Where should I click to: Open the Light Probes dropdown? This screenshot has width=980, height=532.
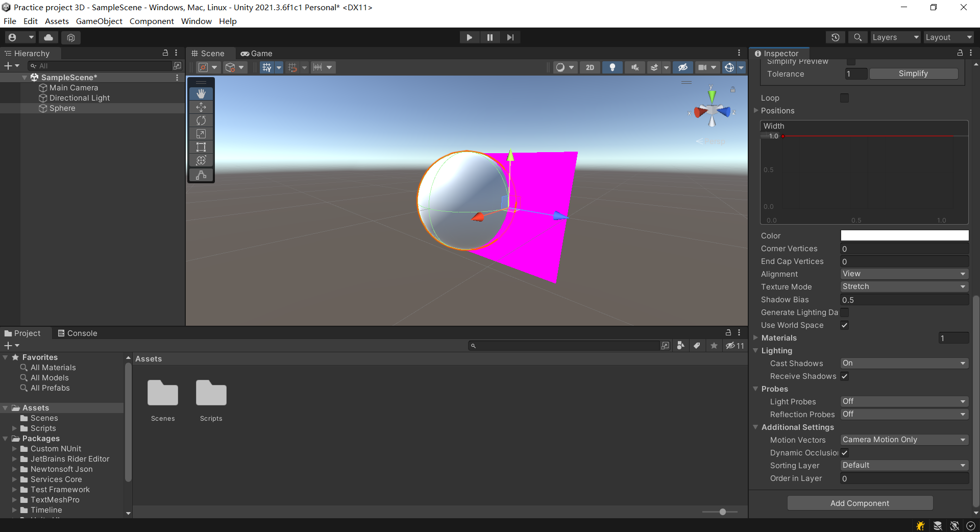(904, 402)
